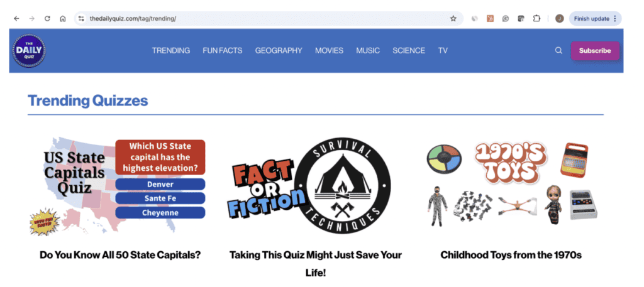Select MOVIES in the navigation bar
The image size is (644, 287).
click(329, 50)
